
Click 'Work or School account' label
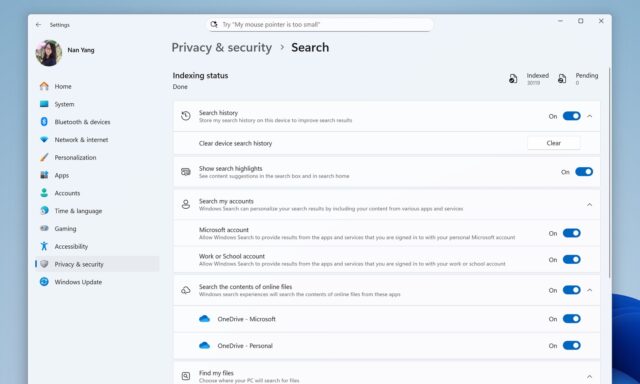(232, 256)
